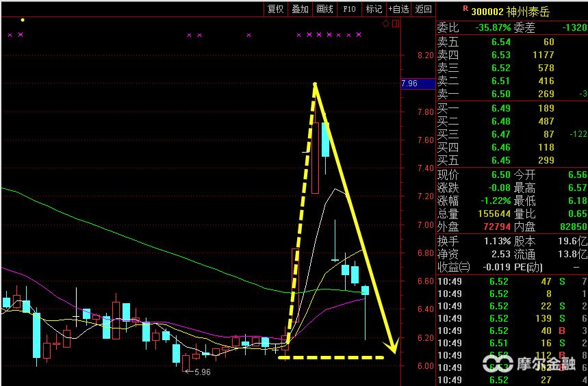Click the blue 7.96 price axis marker

pyautogui.click(x=417, y=83)
